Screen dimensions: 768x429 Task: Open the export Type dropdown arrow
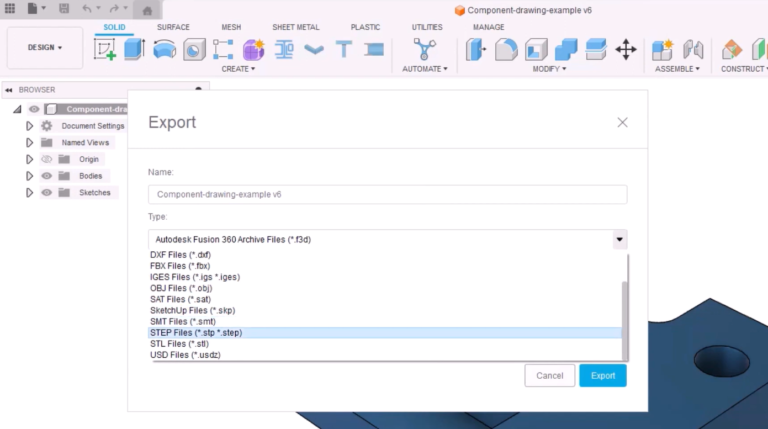pos(620,239)
